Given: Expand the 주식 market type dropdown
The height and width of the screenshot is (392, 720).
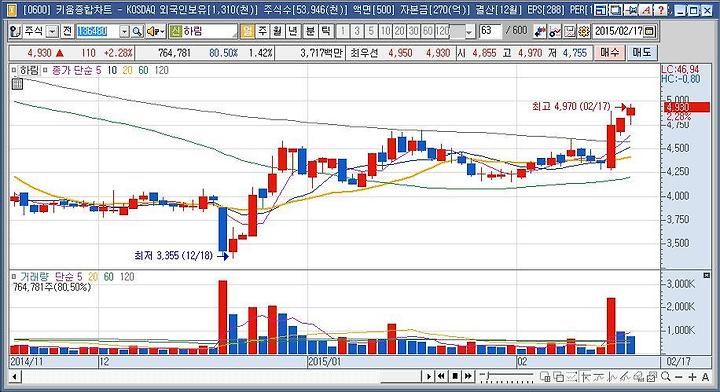Looking at the screenshot, I should pos(53,31).
